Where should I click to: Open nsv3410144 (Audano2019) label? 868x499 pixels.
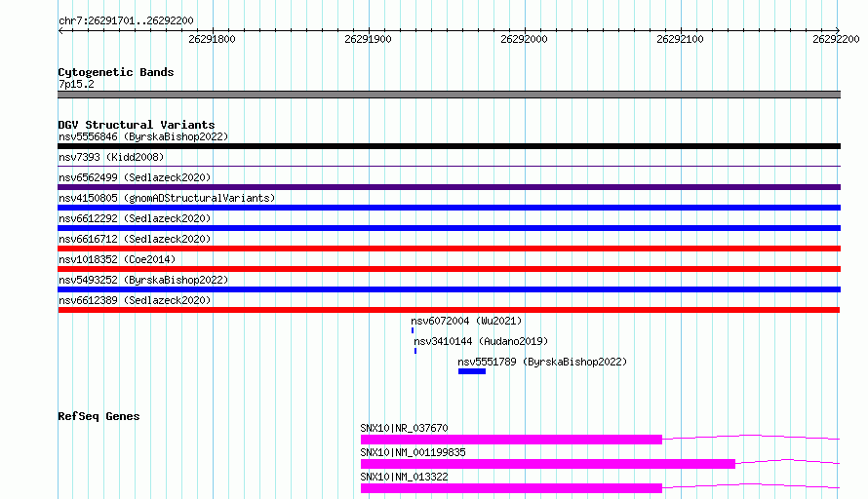tap(481, 341)
